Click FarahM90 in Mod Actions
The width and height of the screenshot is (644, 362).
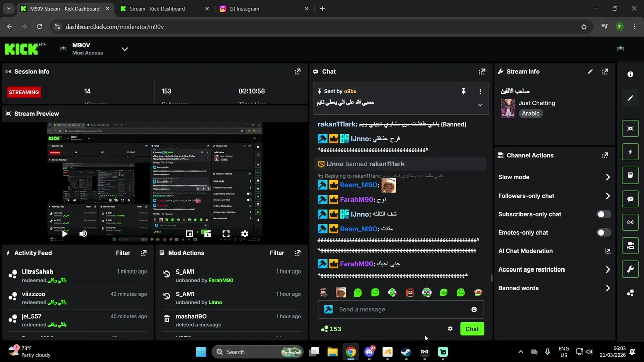click(x=221, y=280)
